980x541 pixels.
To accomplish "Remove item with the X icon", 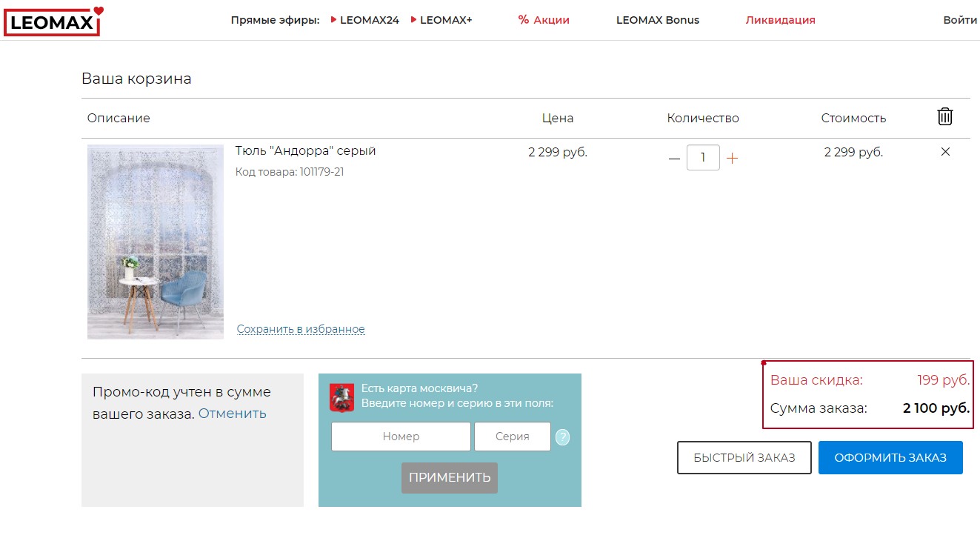I will point(944,152).
